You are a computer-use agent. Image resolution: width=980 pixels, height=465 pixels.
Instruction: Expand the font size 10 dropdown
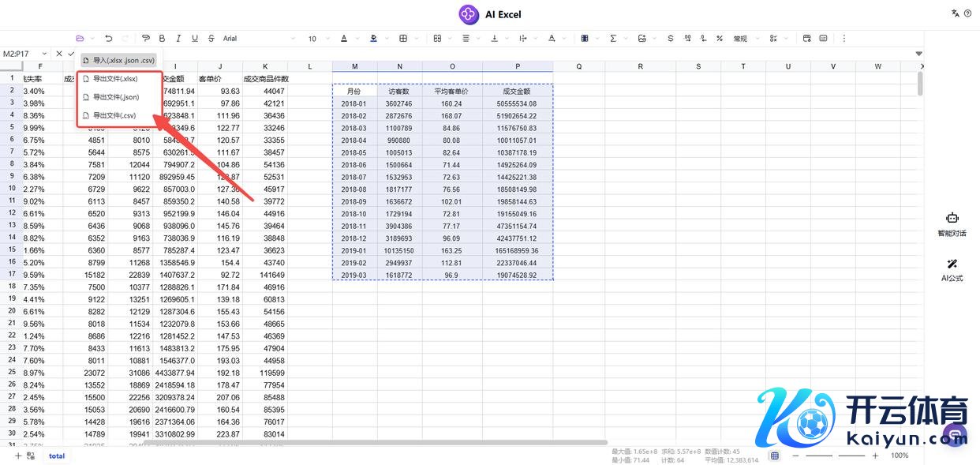(320, 38)
